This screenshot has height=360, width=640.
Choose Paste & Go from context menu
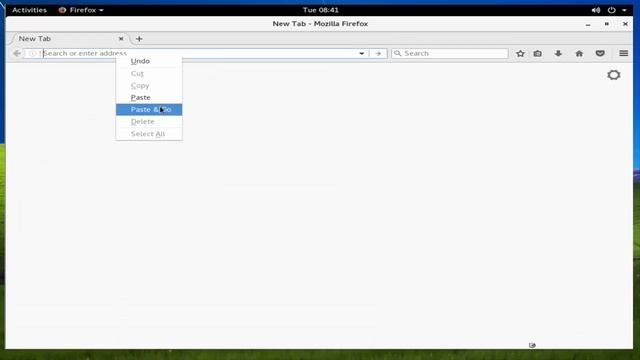point(149,109)
